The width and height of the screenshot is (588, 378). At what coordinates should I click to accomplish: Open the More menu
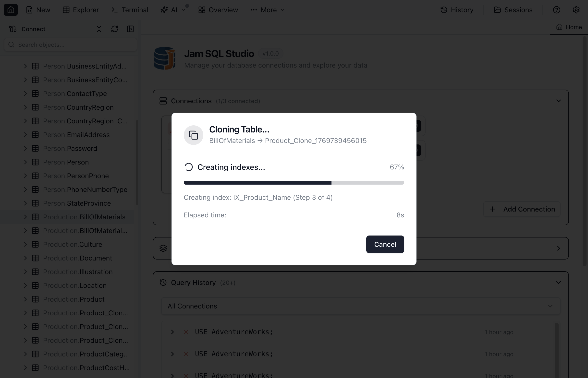pos(268,10)
